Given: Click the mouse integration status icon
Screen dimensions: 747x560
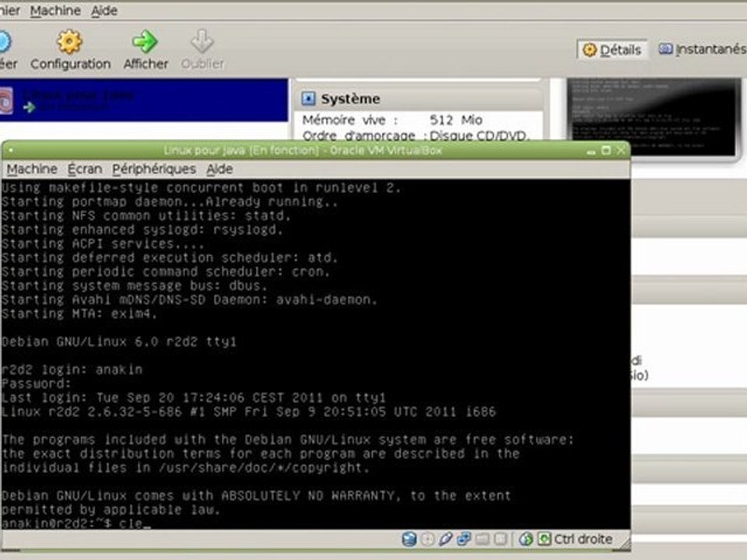Looking at the screenshot, I should [526, 539].
